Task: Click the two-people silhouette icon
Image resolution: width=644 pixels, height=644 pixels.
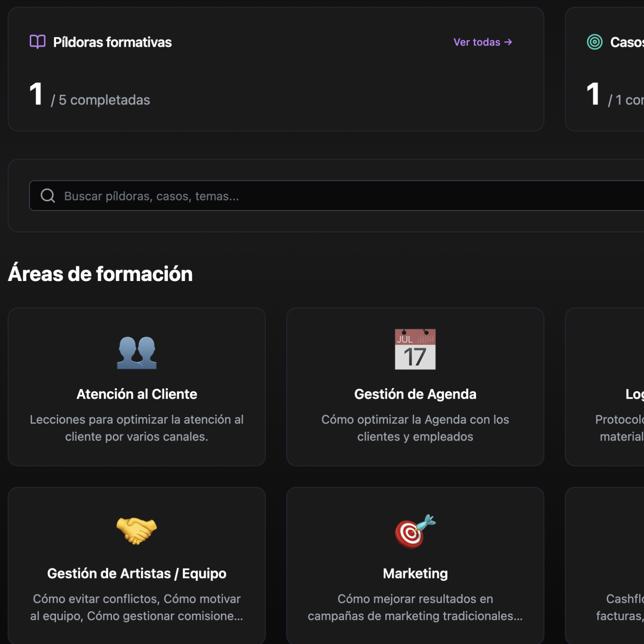Action: (137, 352)
